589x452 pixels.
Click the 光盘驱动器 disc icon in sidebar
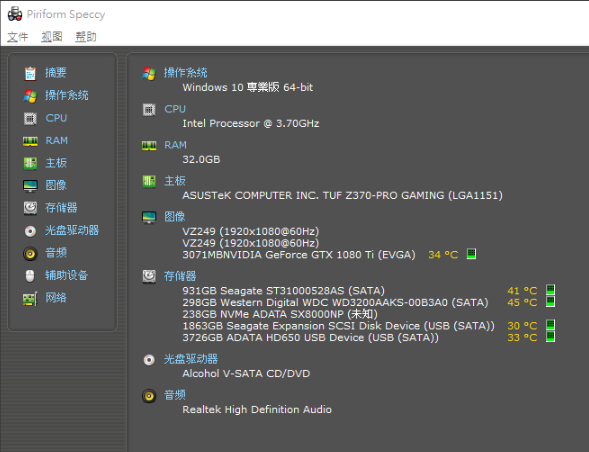pyautogui.click(x=30, y=231)
